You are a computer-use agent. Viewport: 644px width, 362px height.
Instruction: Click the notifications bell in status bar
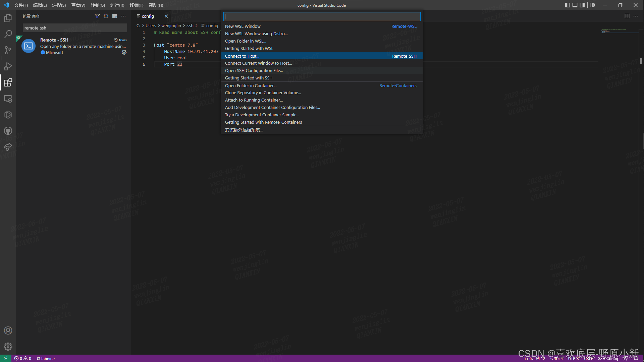(636, 358)
